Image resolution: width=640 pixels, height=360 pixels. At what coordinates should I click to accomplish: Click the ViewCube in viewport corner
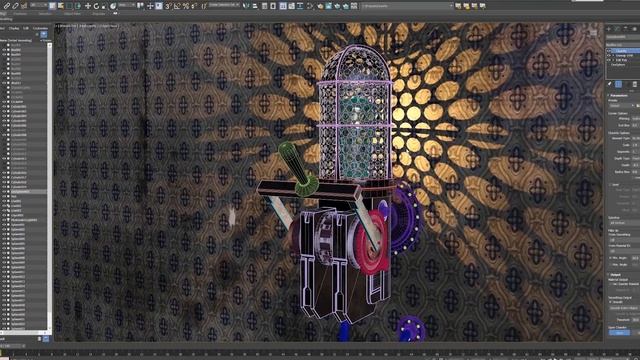[x=593, y=33]
